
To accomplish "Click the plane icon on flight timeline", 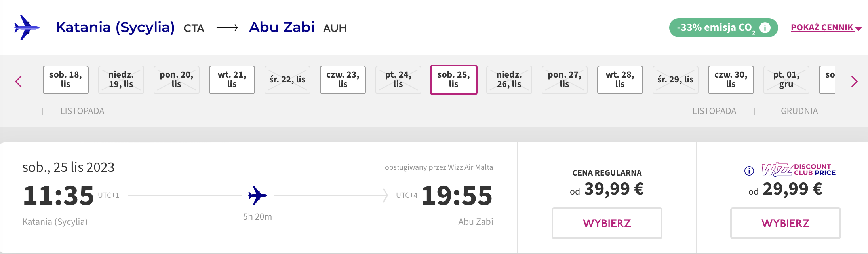I will [x=257, y=195].
